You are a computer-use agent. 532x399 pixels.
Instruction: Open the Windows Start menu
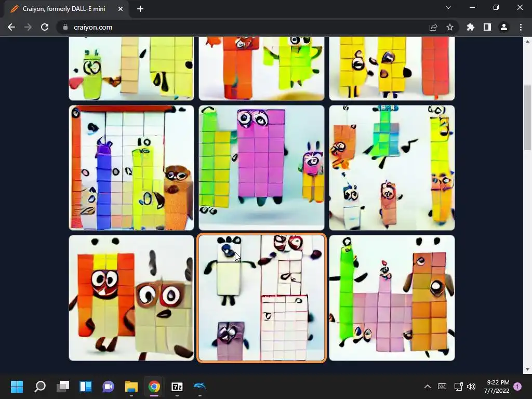[x=17, y=387]
